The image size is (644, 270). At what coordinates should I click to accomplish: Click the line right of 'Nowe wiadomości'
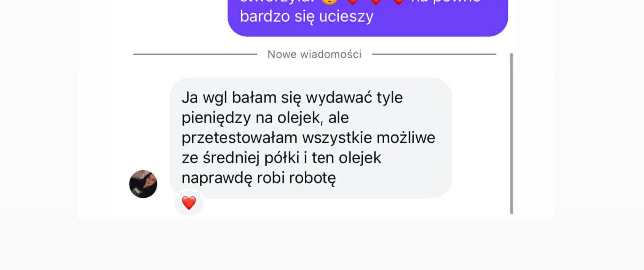pyautogui.click(x=434, y=54)
